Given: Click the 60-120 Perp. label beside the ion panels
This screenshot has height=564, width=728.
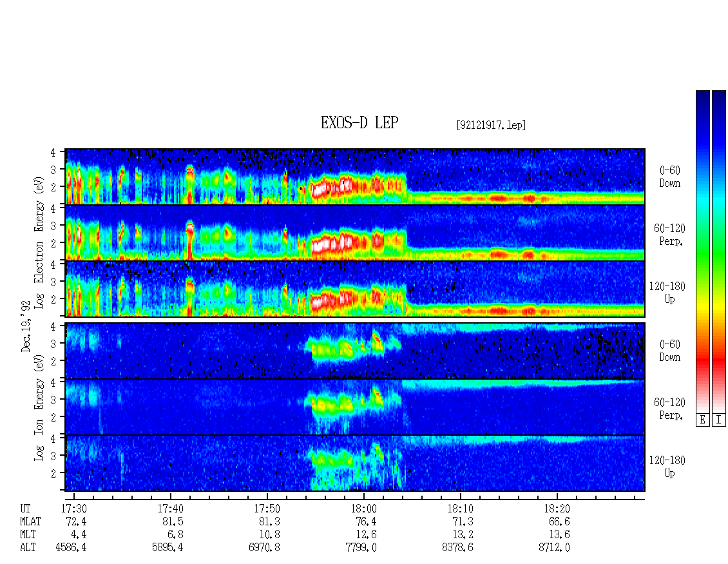Looking at the screenshot, I should click(669, 409).
